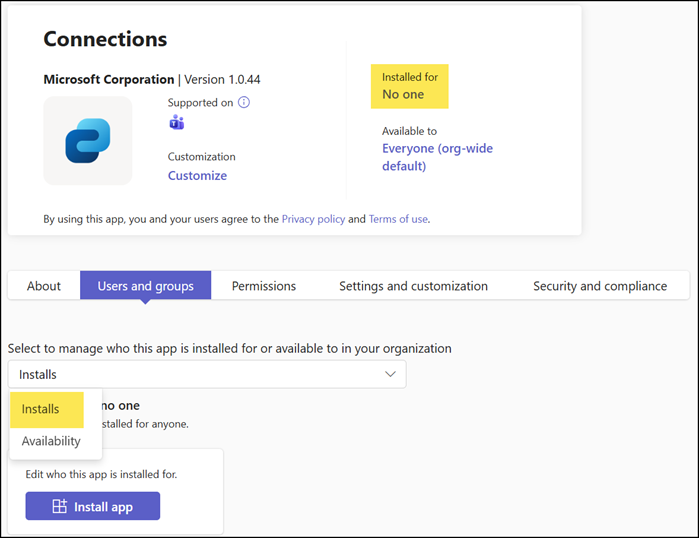Screen dimensions: 700x538
Task: Open the Permissions tab
Action: (264, 286)
